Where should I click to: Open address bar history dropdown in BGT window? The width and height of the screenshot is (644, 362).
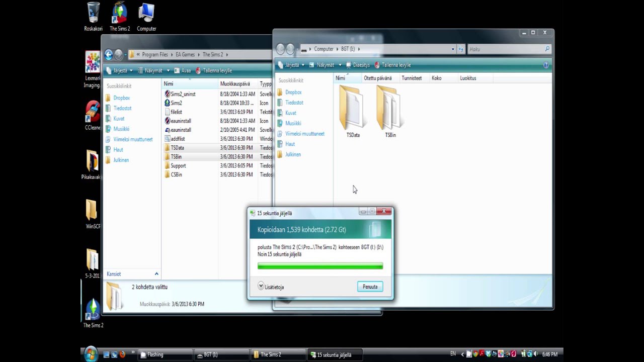click(453, 49)
